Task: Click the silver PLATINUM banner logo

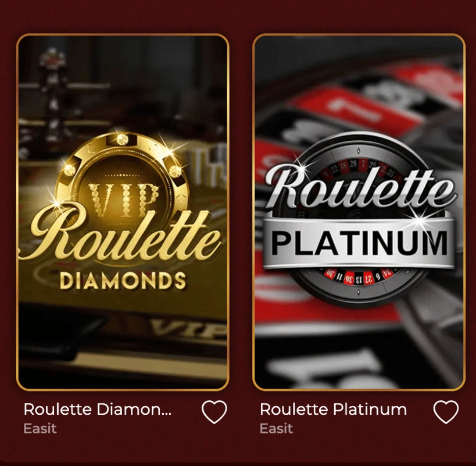Action: pos(359,244)
